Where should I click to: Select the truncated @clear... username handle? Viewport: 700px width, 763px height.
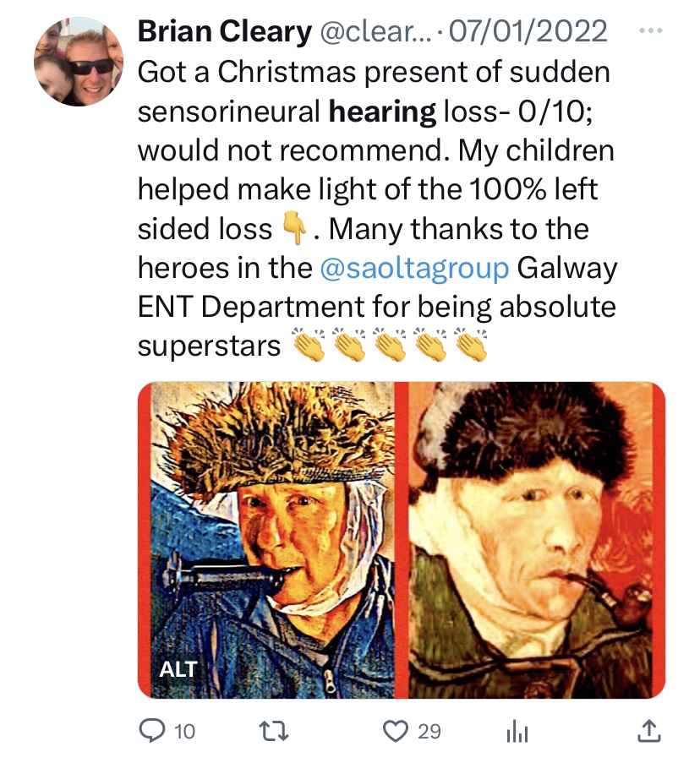pyautogui.click(x=374, y=32)
